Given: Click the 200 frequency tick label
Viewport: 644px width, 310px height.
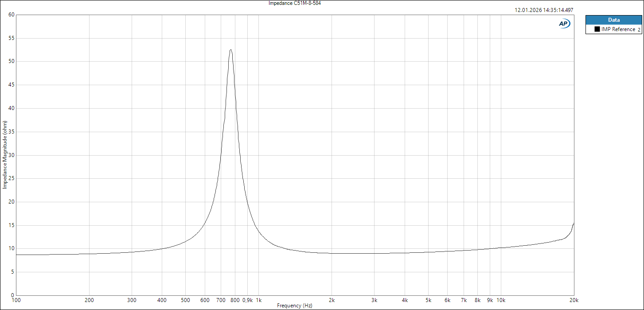Looking at the screenshot, I should [90, 300].
